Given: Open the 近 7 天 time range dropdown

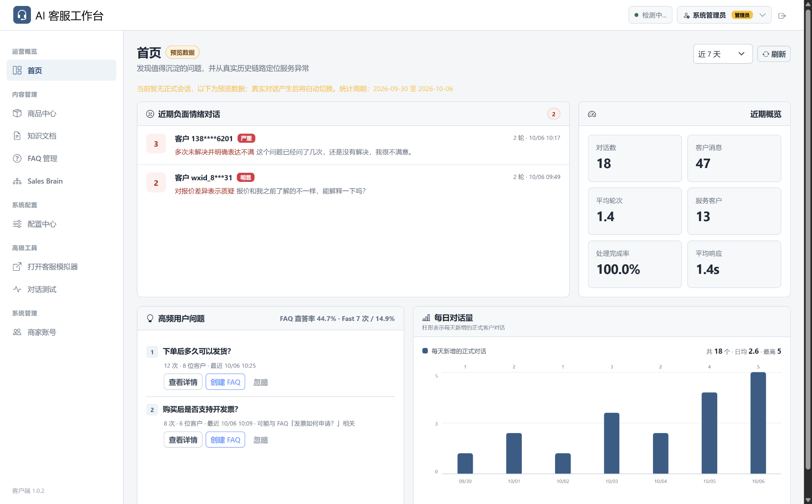Looking at the screenshot, I should (722, 54).
